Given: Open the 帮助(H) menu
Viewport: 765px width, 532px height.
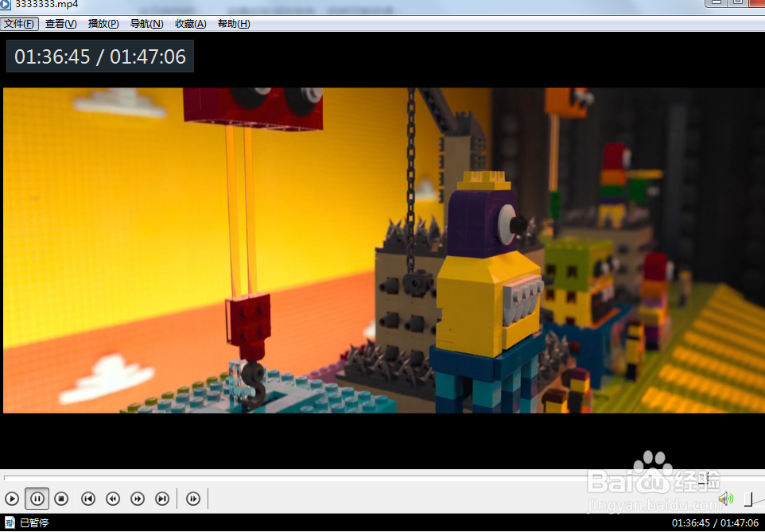Looking at the screenshot, I should click(234, 24).
